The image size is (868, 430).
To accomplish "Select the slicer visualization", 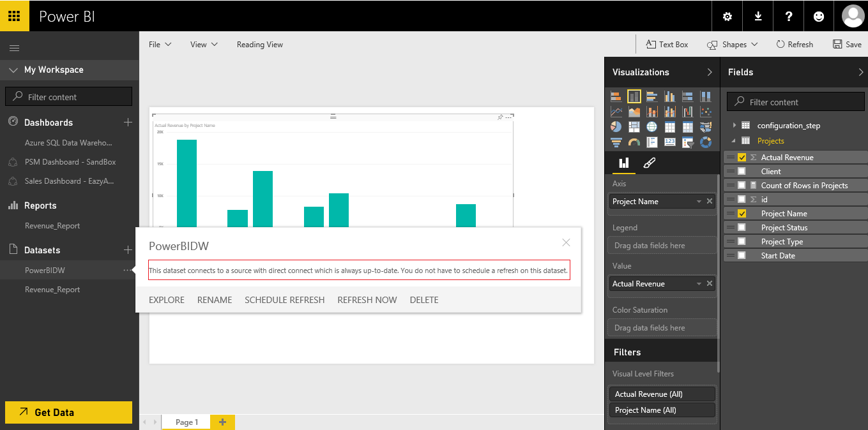I will tap(688, 142).
